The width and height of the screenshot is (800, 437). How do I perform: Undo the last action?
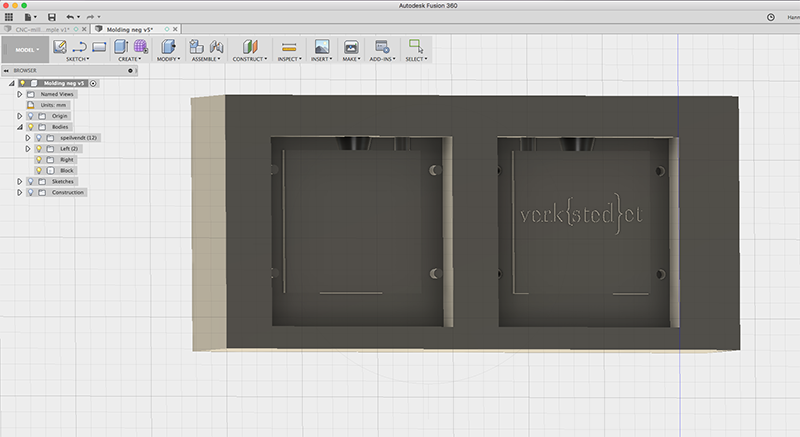click(x=70, y=17)
